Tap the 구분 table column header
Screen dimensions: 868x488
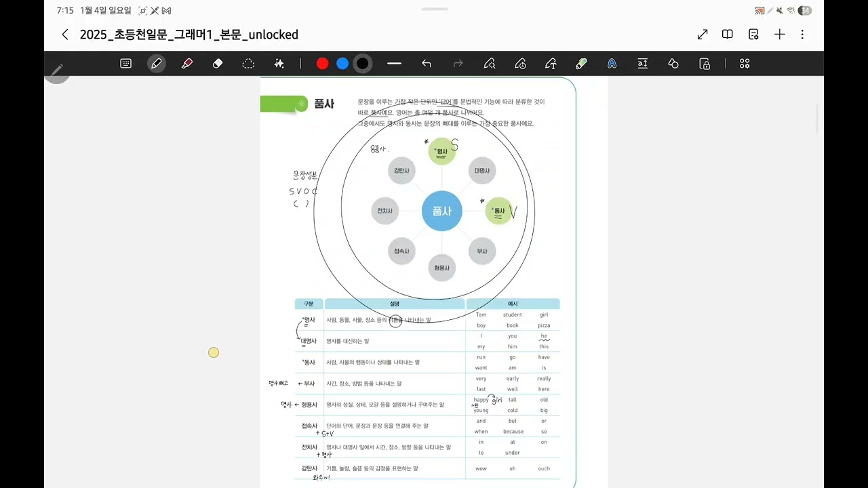coord(309,304)
